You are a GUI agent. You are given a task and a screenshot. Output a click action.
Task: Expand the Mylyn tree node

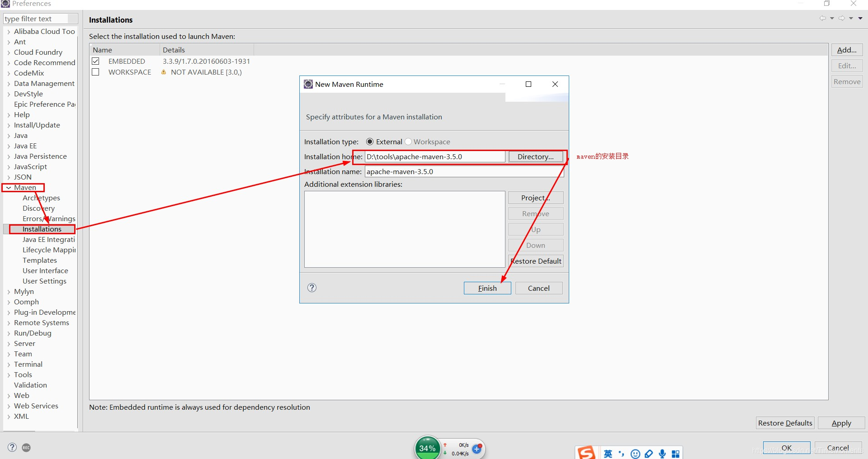(9, 292)
